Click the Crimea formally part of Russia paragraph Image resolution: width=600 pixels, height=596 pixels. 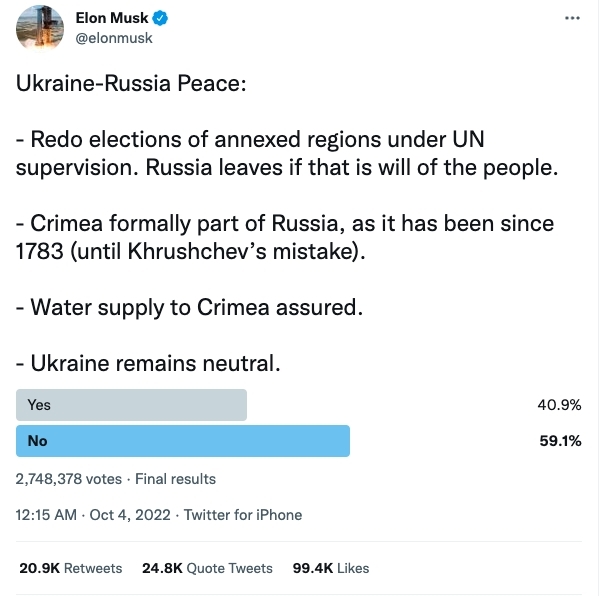click(284, 236)
